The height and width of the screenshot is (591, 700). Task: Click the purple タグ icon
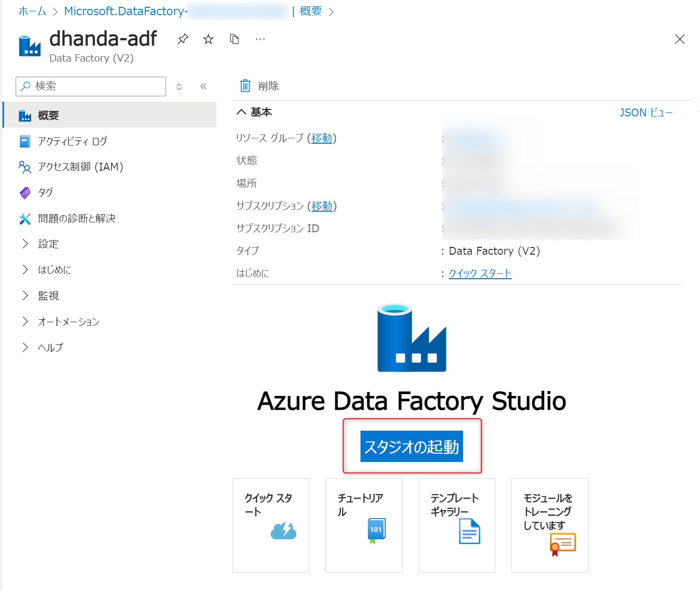tap(25, 193)
